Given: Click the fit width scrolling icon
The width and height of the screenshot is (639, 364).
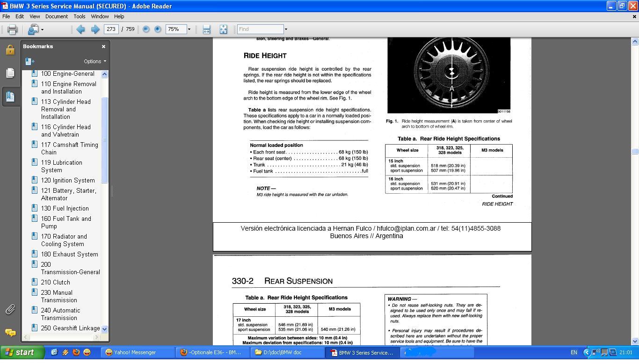Looking at the screenshot, I should tap(206, 29).
